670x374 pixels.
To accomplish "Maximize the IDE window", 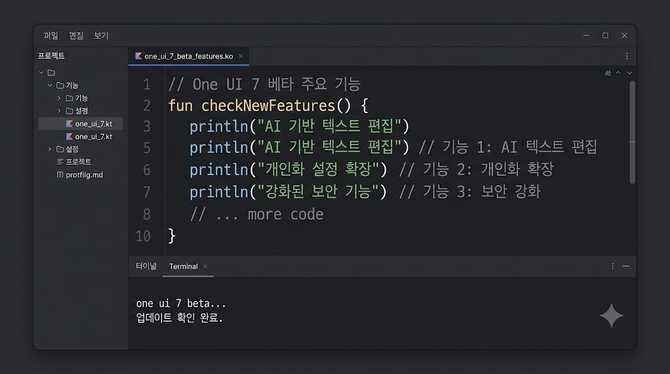I will 605,35.
